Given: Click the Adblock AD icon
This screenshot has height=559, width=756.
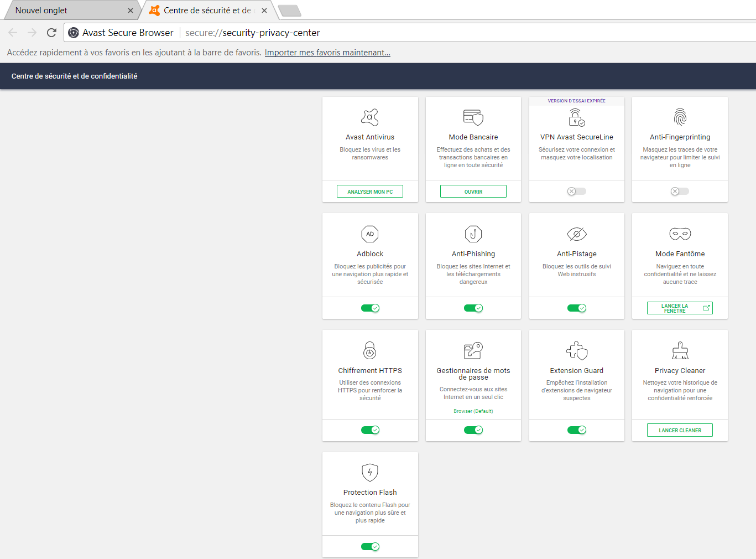Looking at the screenshot, I should 370,234.
